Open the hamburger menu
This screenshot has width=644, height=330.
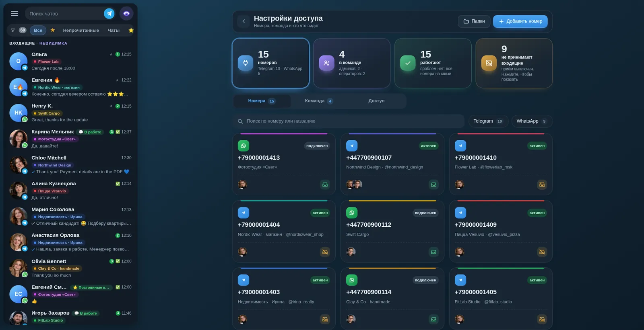(14, 13)
